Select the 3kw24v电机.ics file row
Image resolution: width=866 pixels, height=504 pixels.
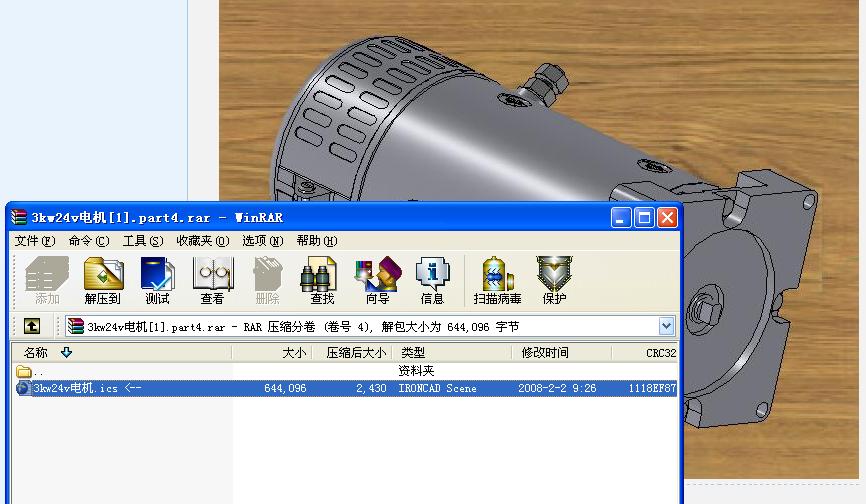344,388
